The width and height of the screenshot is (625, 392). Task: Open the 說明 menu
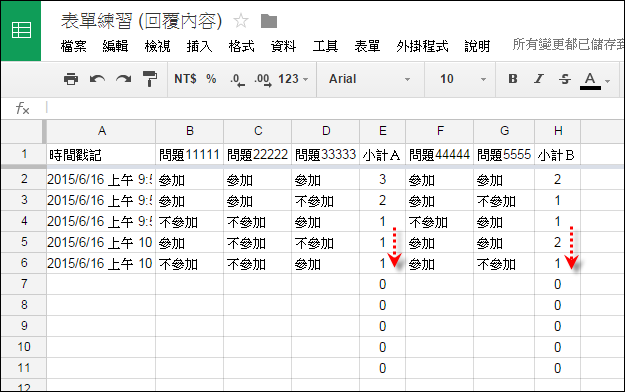click(x=477, y=46)
